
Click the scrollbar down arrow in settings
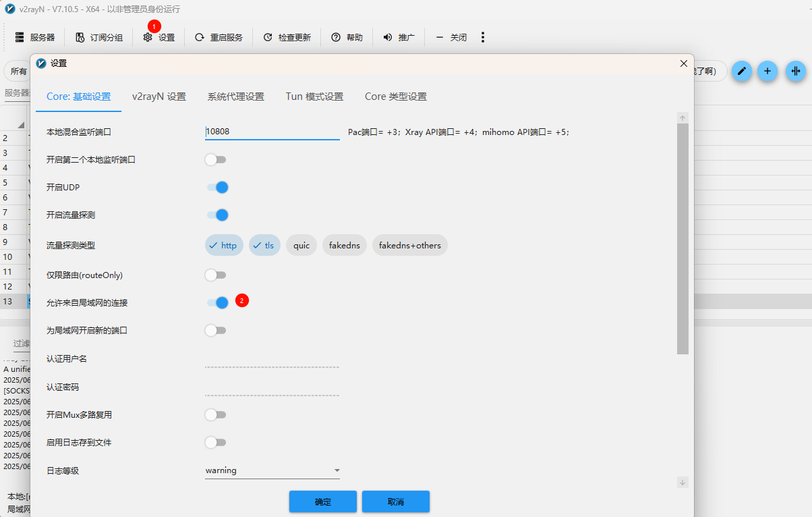point(683,482)
